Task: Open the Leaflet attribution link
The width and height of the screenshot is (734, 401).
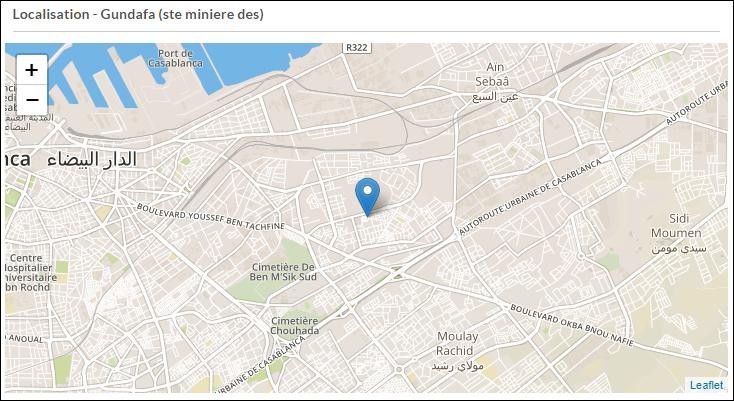Action: 706,385
